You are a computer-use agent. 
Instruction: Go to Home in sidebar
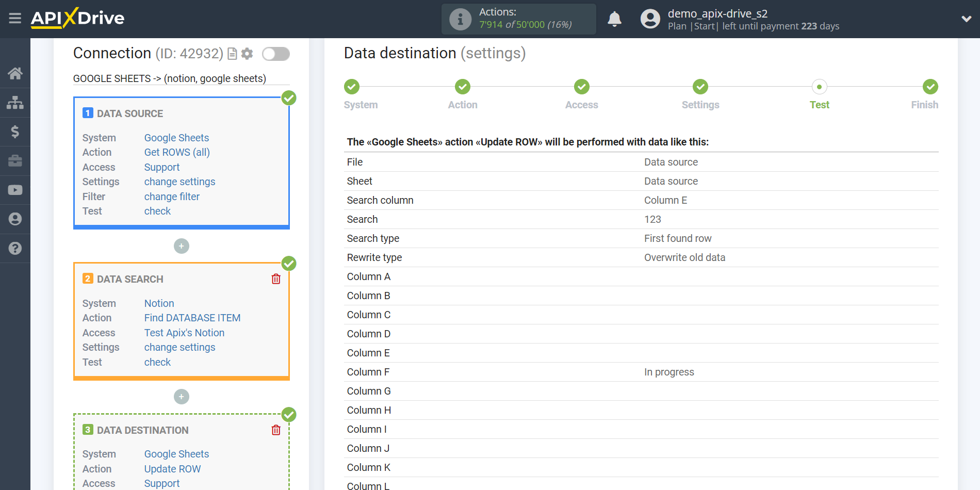click(15, 73)
